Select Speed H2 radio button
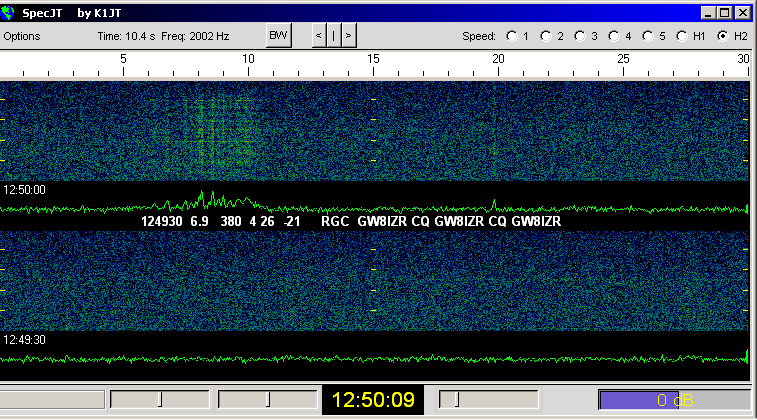Viewport: 757px width, 420px height. [x=723, y=36]
